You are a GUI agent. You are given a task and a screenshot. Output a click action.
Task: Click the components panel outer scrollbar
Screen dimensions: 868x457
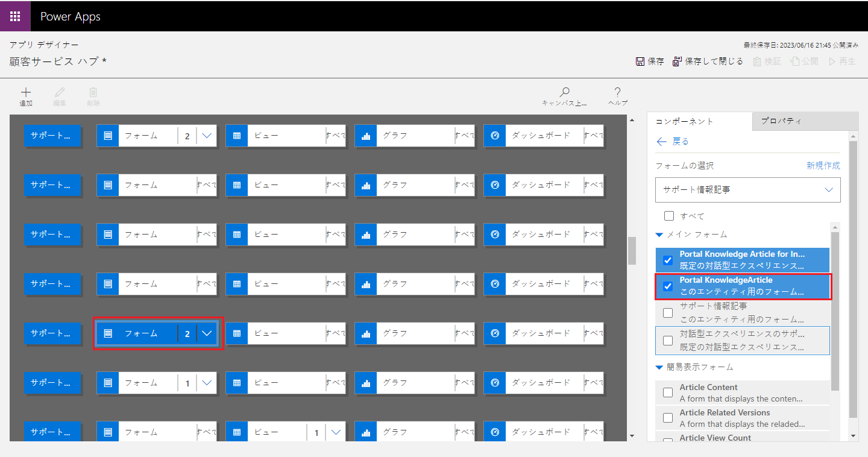[x=853, y=280]
